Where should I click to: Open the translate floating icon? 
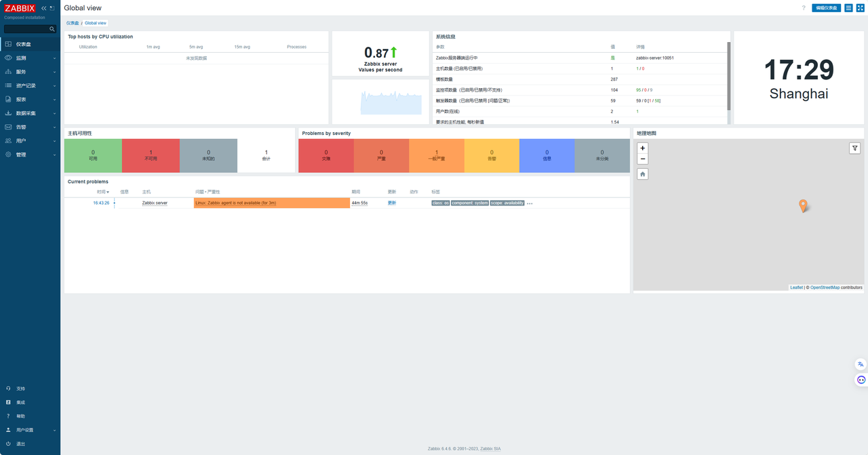(x=861, y=364)
